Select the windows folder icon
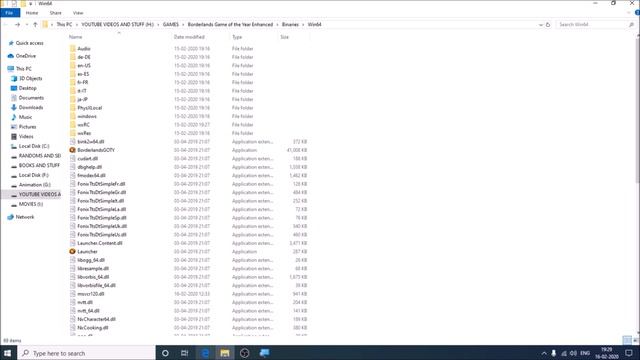The width and height of the screenshot is (640, 360). point(73,116)
